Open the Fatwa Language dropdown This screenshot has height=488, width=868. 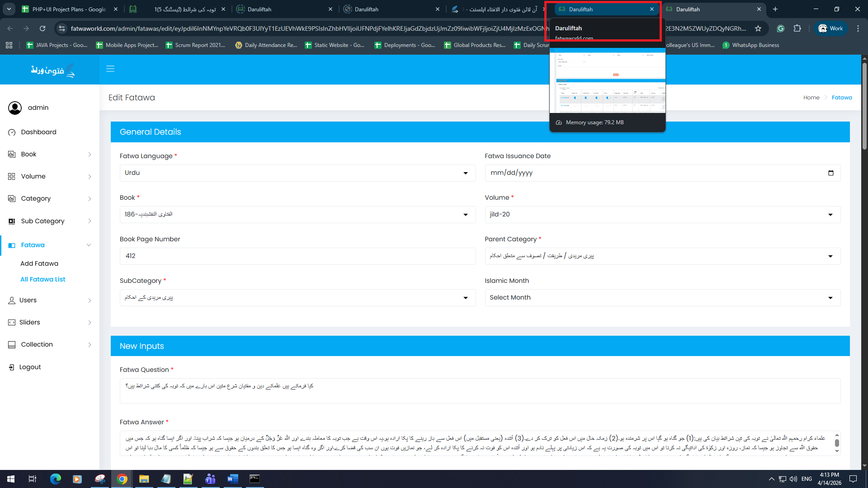tap(297, 173)
